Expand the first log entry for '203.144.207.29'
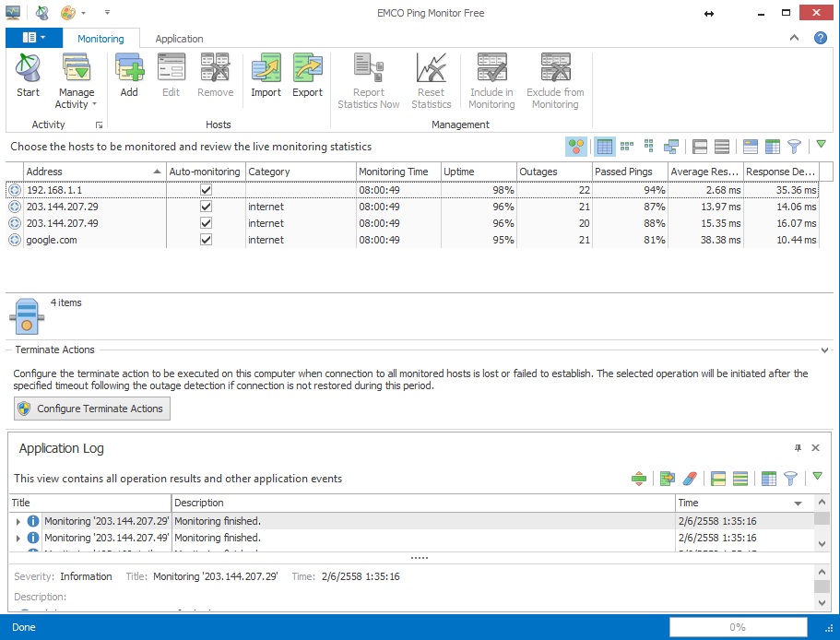The image size is (840, 640). pyautogui.click(x=18, y=522)
